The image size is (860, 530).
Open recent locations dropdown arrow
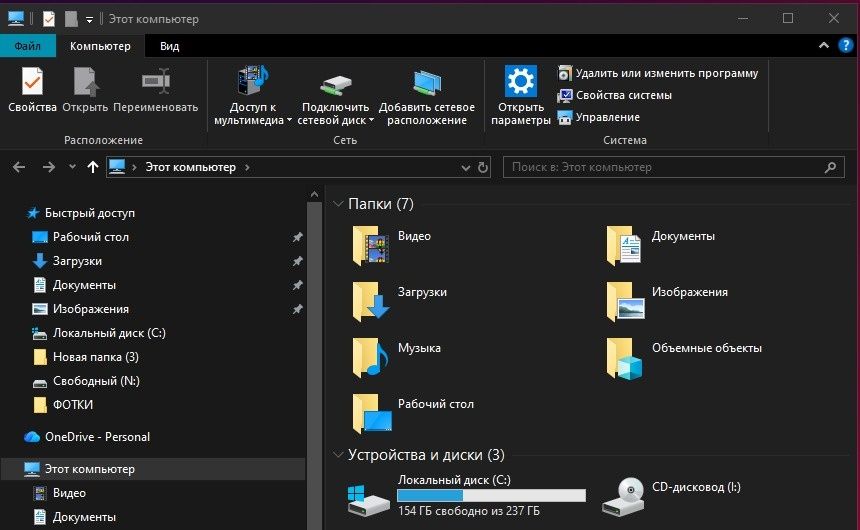pos(72,167)
